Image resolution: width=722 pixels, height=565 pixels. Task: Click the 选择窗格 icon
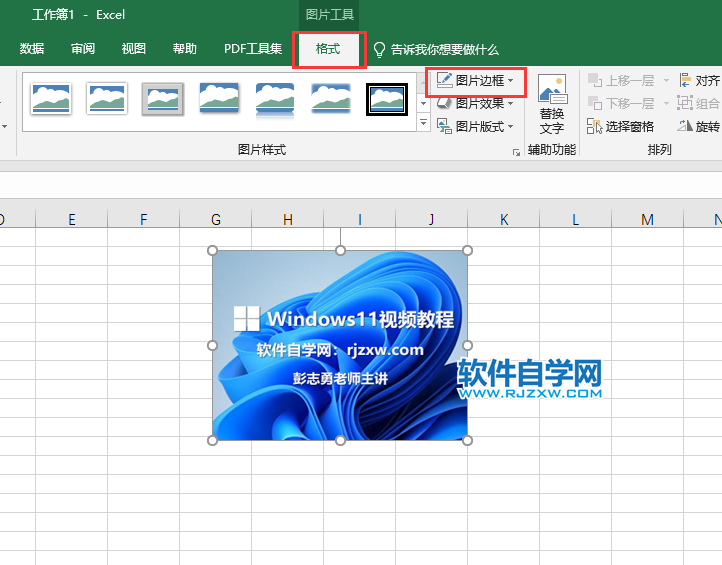point(594,126)
